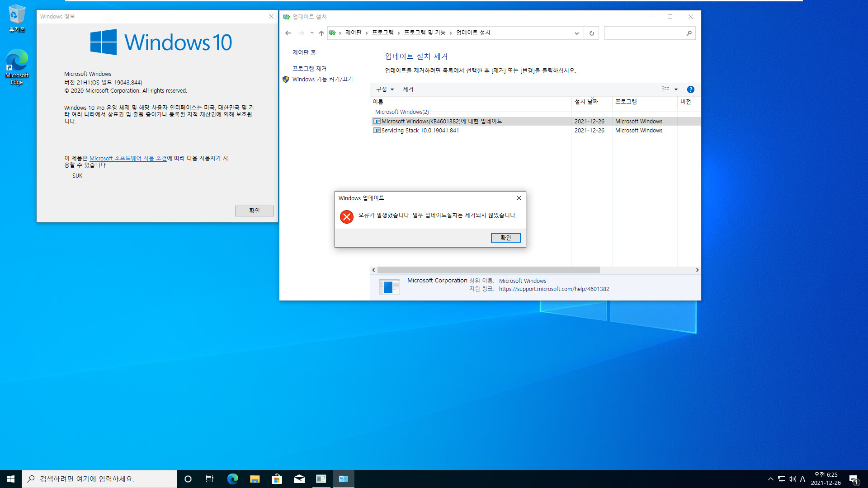Open the help question mark icon
This screenshot has width=868, height=488.
690,89
